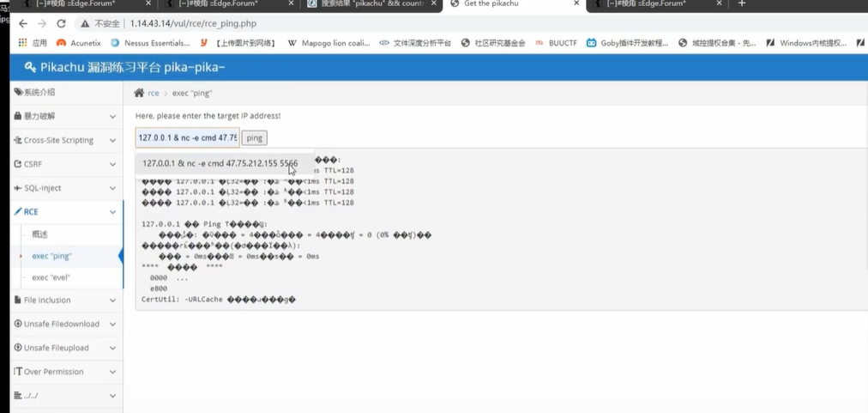Open the 域控提权合集 bookmark
Image resolution: width=868 pixels, height=413 pixels.
coord(717,43)
